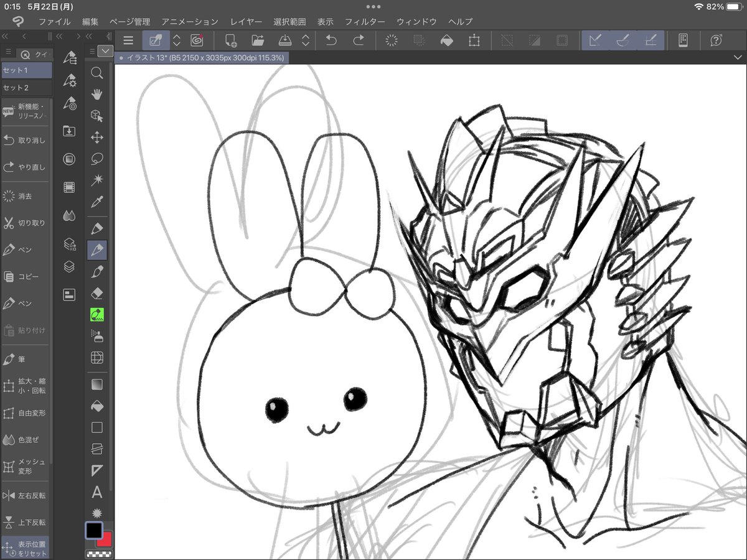Select the Hand move-view tool
This screenshot has width=747, height=560.
click(96, 95)
